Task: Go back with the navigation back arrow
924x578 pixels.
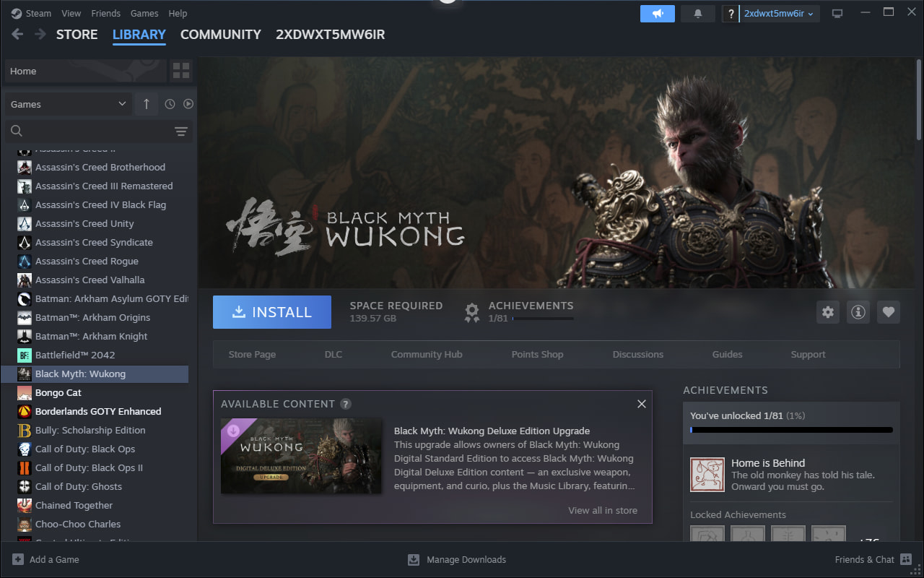Action: (17, 34)
